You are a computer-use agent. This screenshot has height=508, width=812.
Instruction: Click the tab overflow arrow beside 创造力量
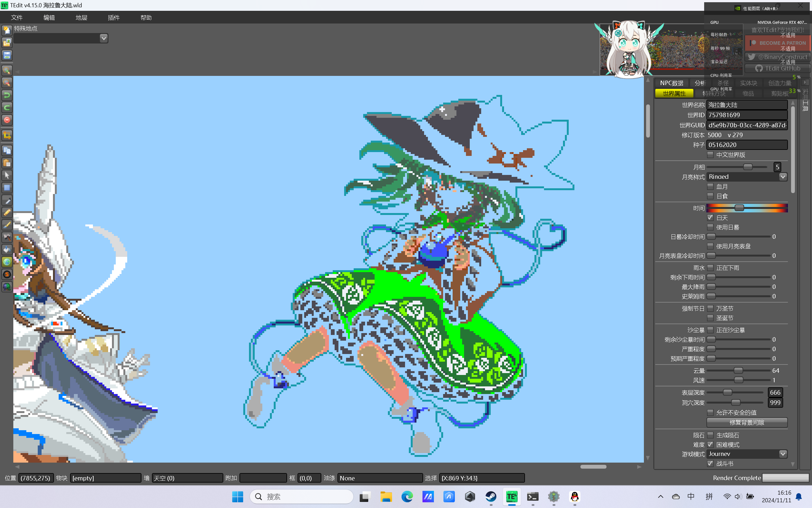coord(805,82)
